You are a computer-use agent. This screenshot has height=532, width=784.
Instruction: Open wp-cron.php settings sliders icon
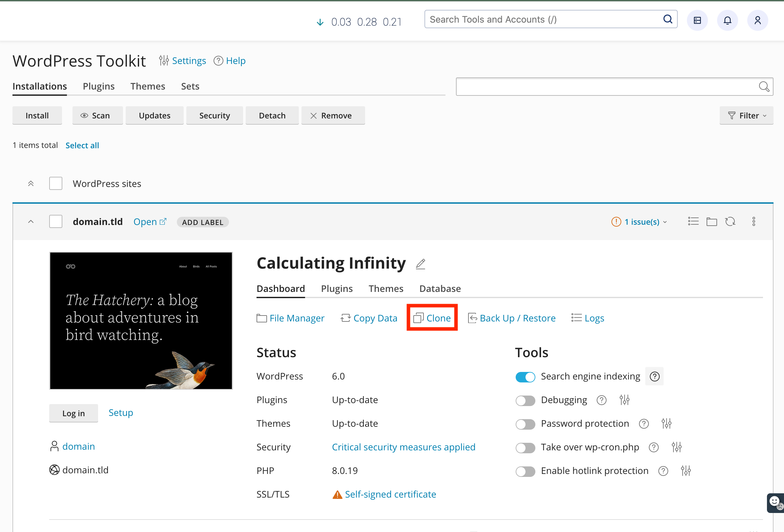coord(677,447)
